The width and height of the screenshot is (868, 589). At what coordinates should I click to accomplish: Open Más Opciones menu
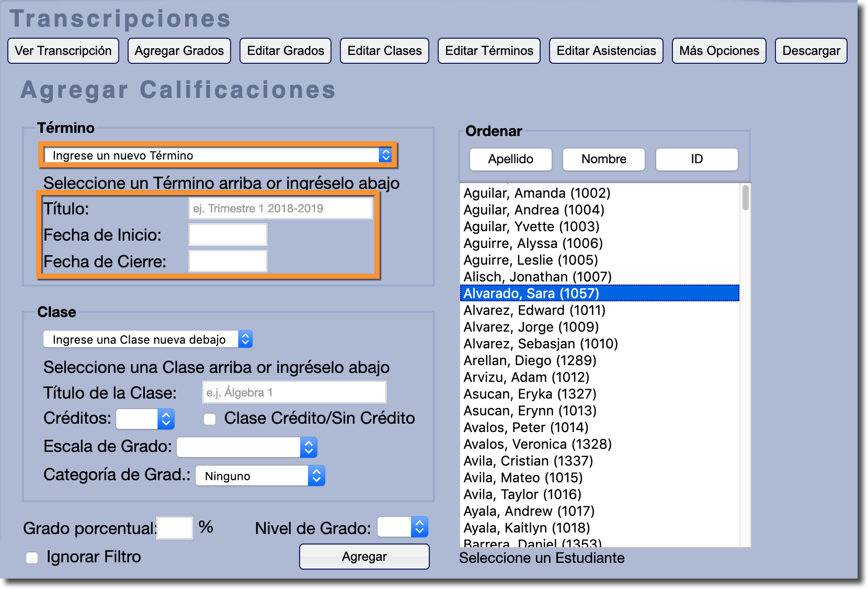point(719,51)
